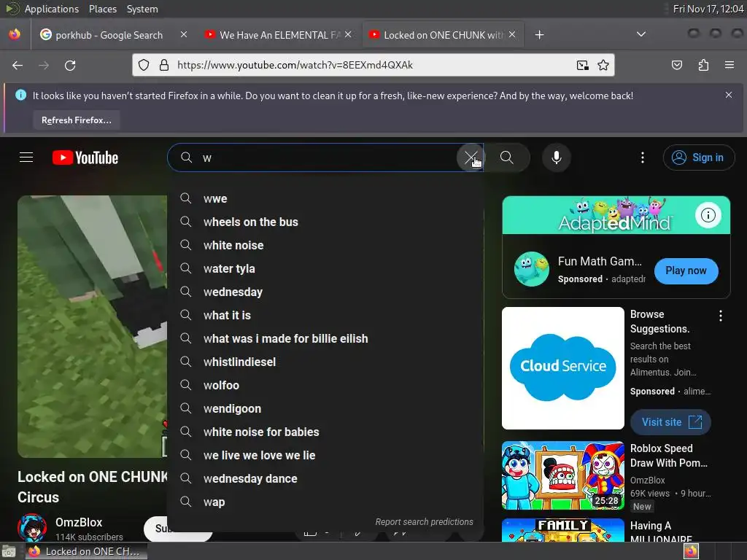Viewport: 747px width, 560px height.
Task: Open Having A MILLIONAIRE FAMILY thumbnail
Action: (563, 530)
